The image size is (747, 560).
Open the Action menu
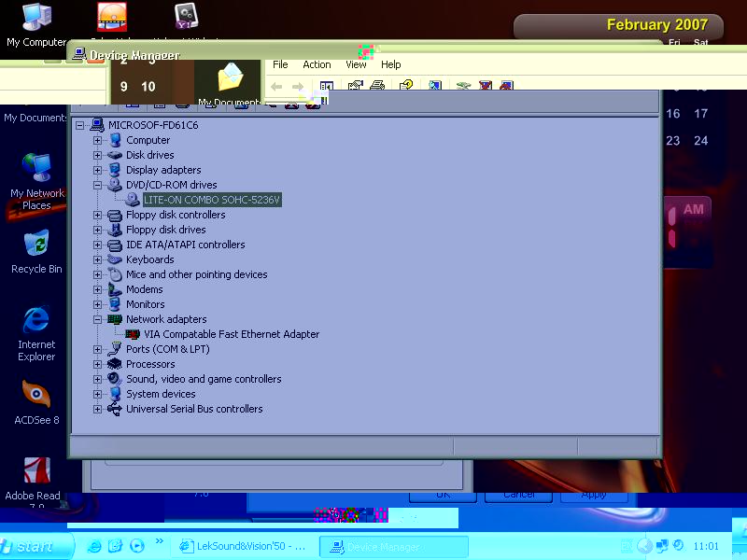point(317,64)
